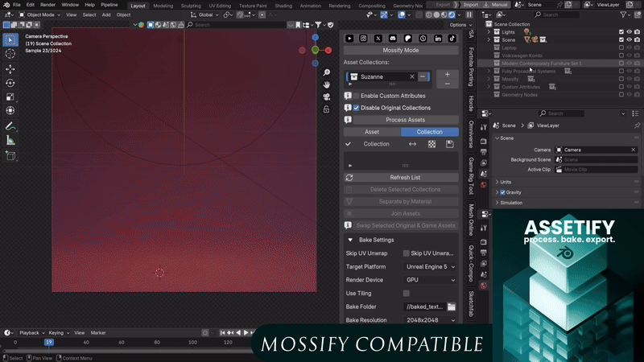Select the Transform tool
The height and width of the screenshot is (362, 644).
[x=10, y=111]
